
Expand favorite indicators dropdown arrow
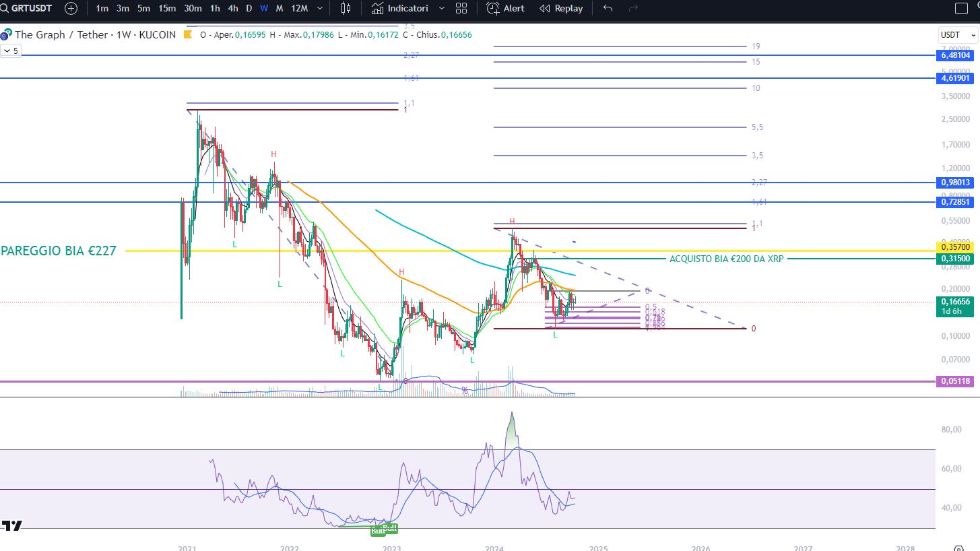pyautogui.click(x=441, y=8)
